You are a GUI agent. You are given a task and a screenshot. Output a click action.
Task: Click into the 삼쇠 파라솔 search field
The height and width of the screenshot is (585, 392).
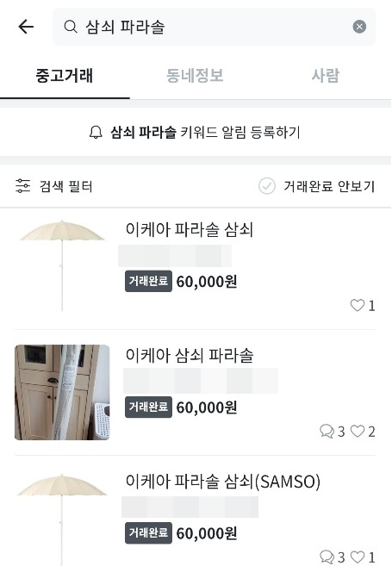[214, 27]
